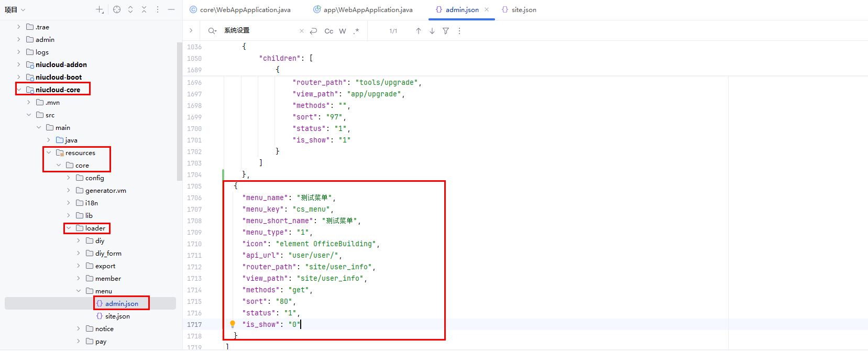Collapse the loader folder
The width and height of the screenshot is (868, 351).
pos(69,228)
